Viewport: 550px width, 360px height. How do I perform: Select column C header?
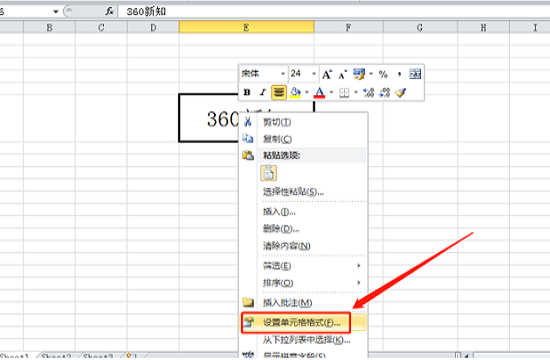(101, 27)
